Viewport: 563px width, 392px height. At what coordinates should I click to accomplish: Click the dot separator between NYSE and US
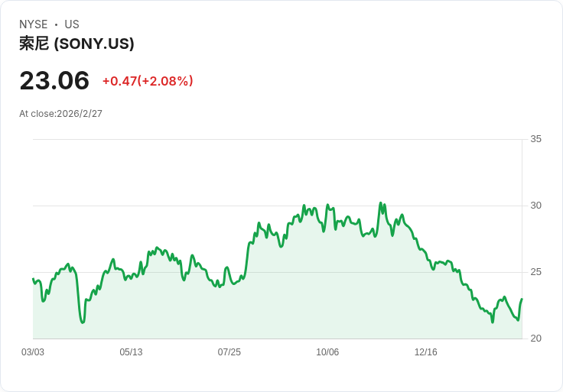[57, 24]
